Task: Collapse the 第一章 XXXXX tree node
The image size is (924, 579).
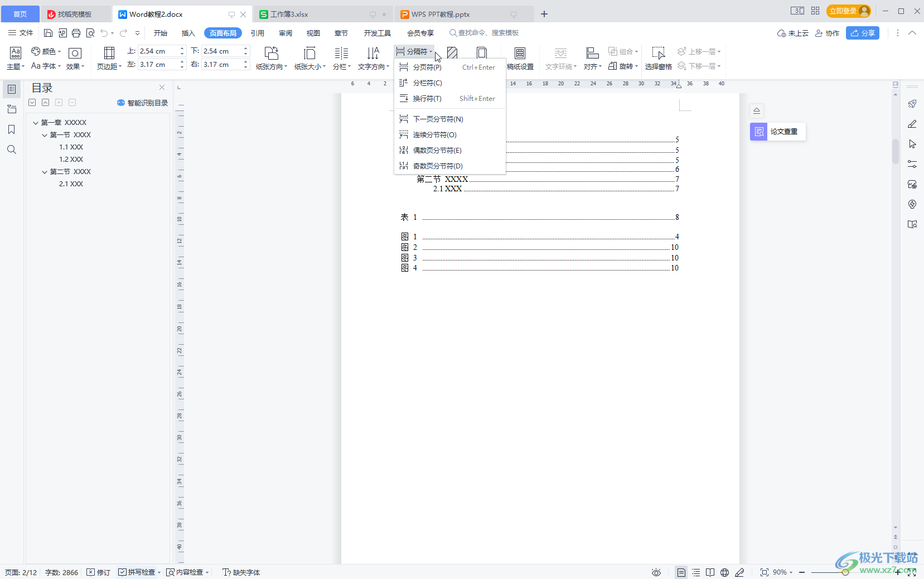Action: [36, 123]
